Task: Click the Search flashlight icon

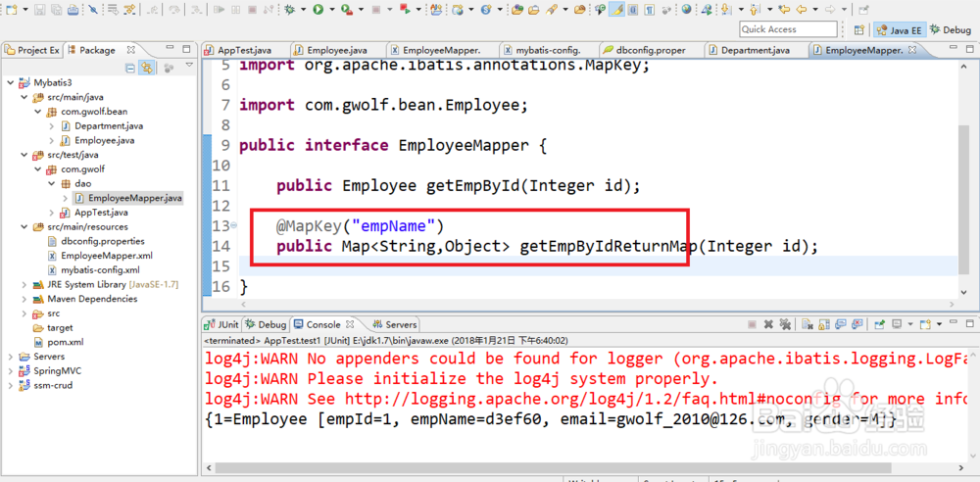Action: tap(551, 10)
